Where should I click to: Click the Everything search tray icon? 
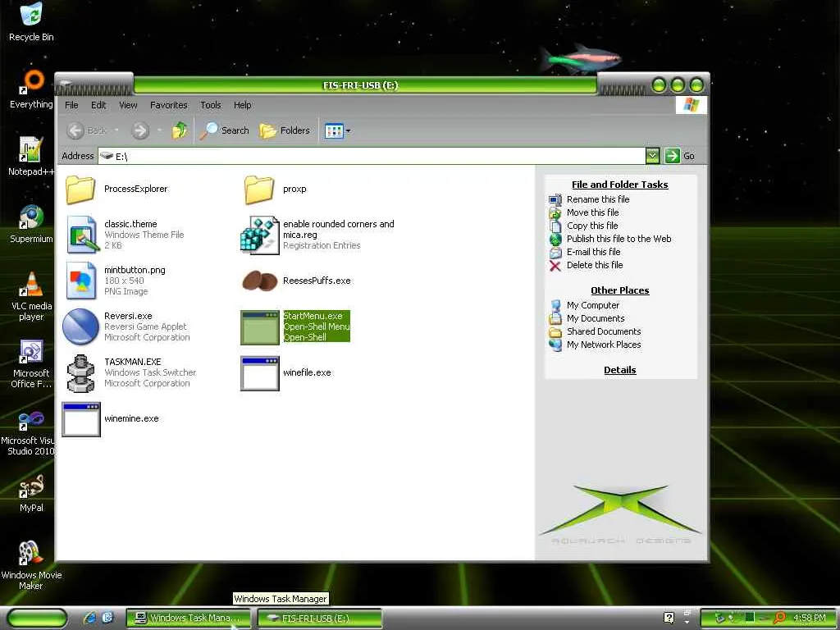(780, 618)
